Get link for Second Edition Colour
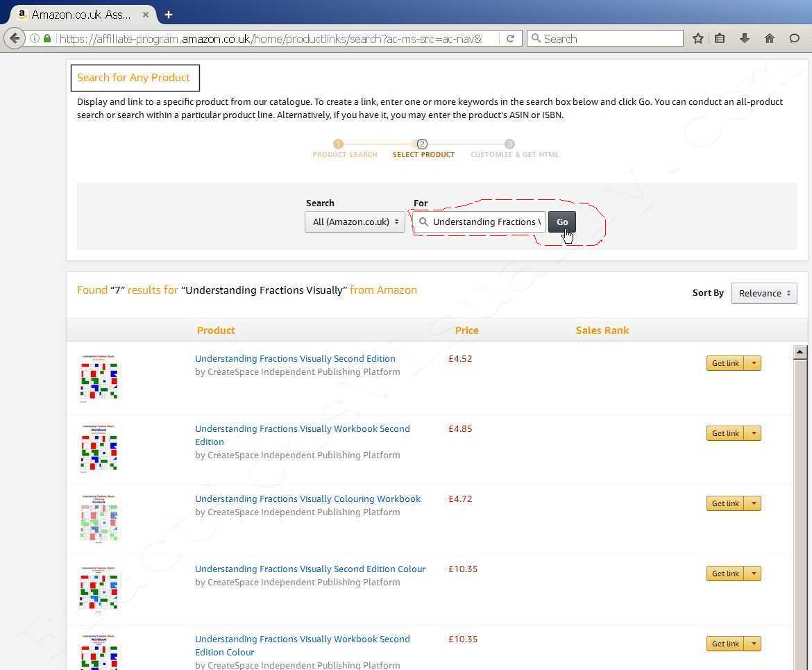The height and width of the screenshot is (670, 812). point(725,573)
